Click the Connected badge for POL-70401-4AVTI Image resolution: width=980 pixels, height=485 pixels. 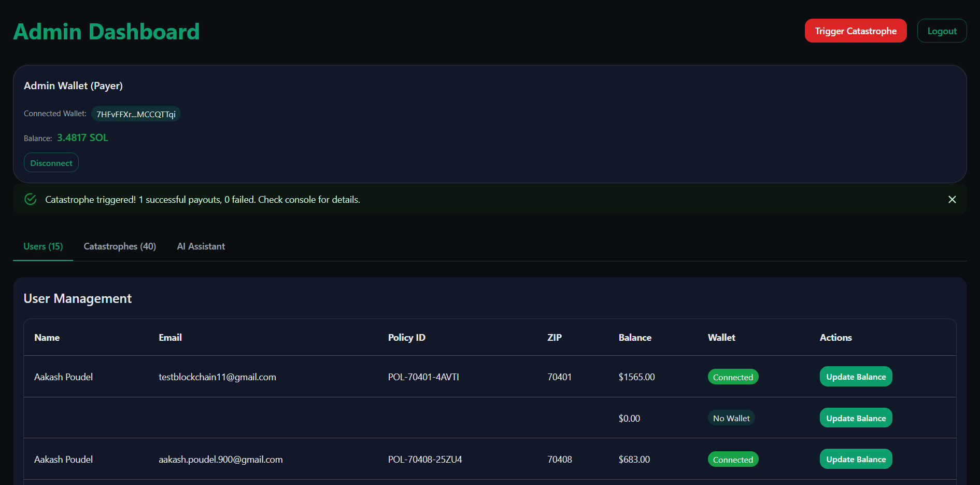pyautogui.click(x=733, y=377)
